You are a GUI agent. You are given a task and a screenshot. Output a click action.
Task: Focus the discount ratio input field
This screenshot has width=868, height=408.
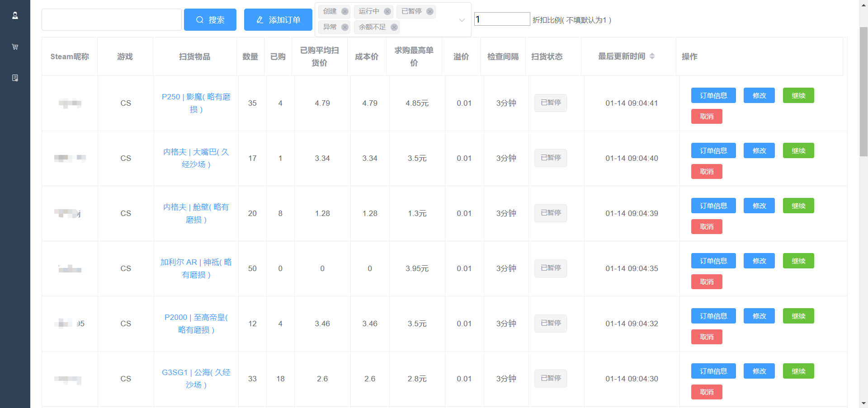coord(502,19)
